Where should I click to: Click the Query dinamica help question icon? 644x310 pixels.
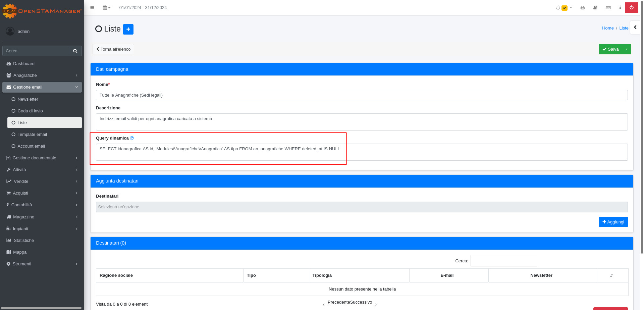coord(132,138)
